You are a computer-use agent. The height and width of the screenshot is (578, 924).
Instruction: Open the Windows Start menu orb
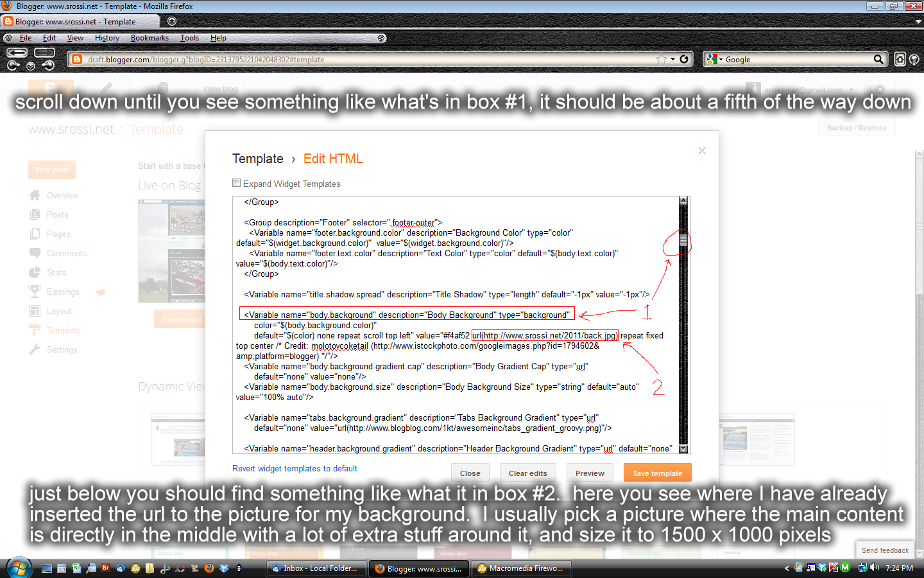[x=19, y=568]
